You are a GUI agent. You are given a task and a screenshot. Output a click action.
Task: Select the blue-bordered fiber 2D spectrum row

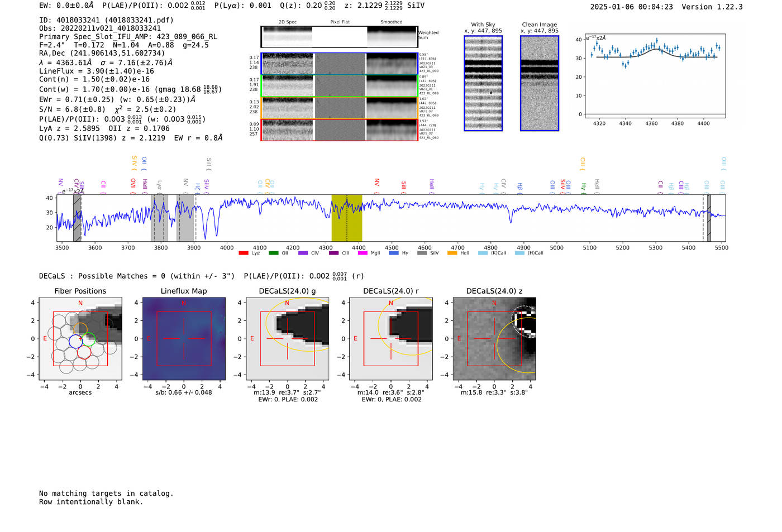pyautogui.click(x=339, y=64)
